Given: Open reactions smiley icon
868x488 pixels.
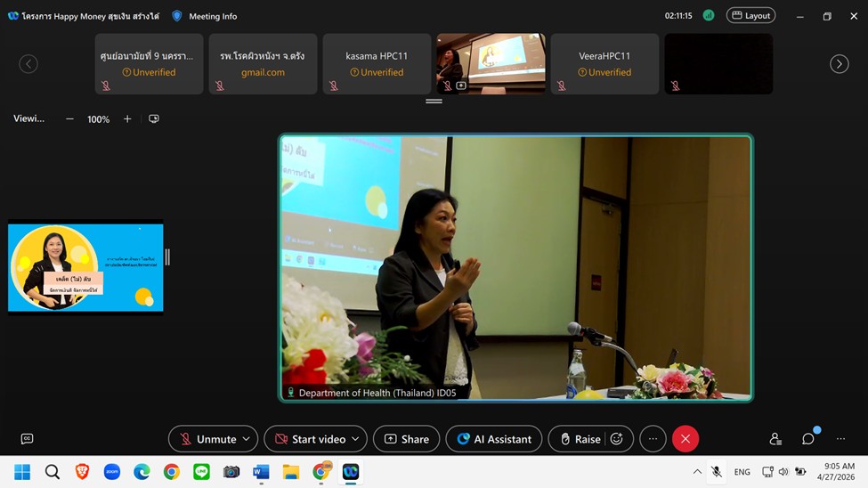Looking at the screenshot, I should 616,439.
